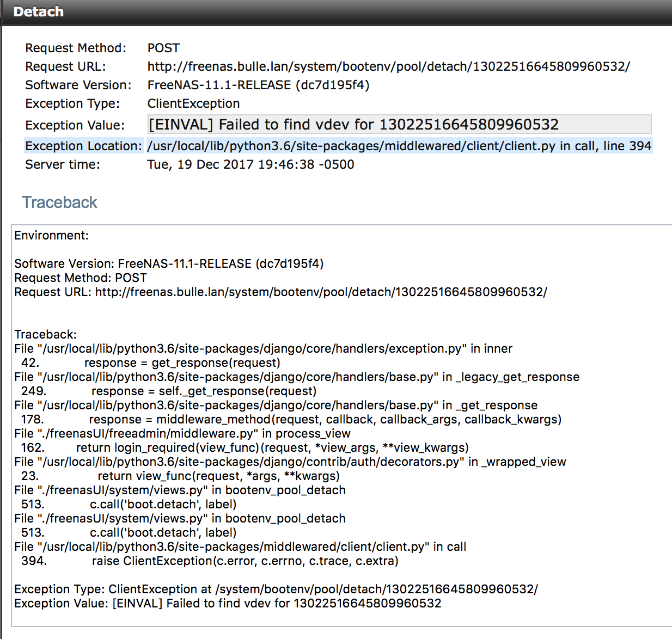The height and width of the screenshot is (639, 672).
Task: Click the Environment: line in traceback
Action: coord(51,235)
